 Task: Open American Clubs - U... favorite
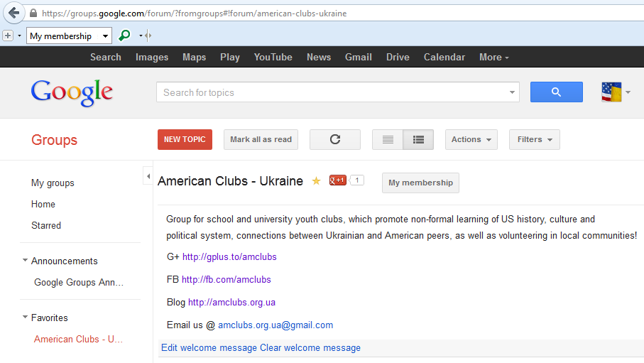point(78,339)
